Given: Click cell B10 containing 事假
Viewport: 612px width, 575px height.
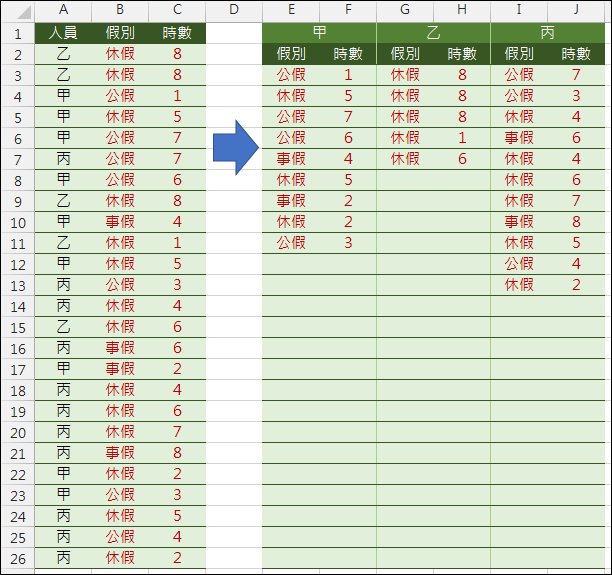Looking at the screenshot, I should point(120,222).
